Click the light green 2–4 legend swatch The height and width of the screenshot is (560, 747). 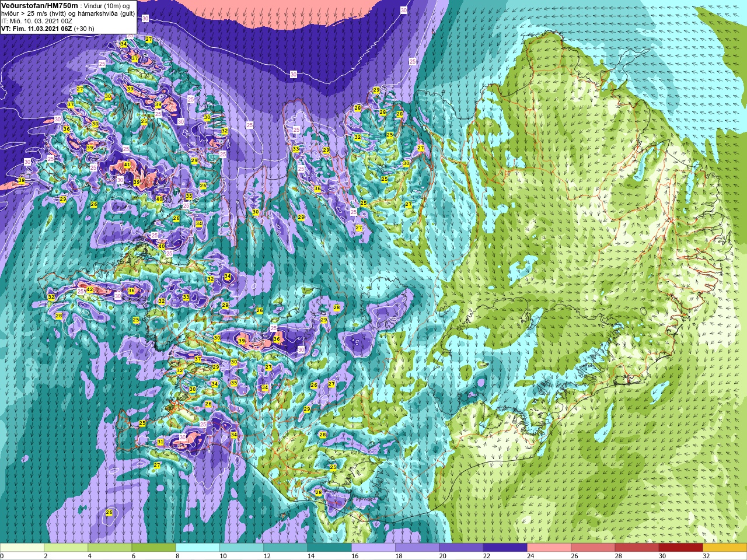66,548
